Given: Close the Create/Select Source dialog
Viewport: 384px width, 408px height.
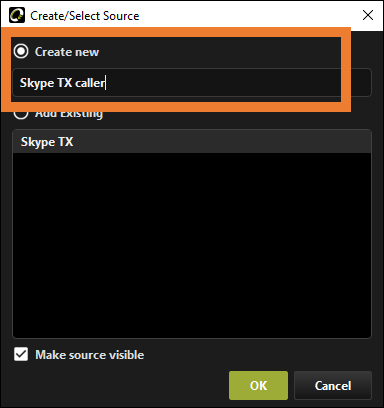Looking at the screenshot, I should [368, 15].
